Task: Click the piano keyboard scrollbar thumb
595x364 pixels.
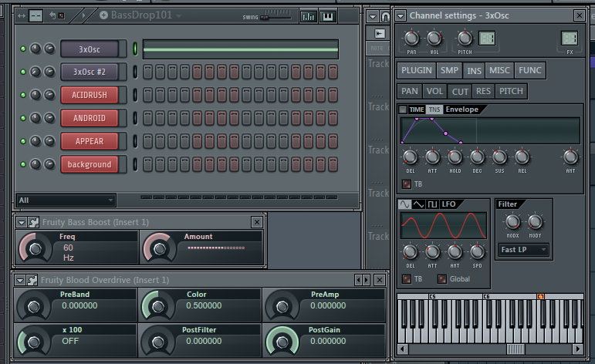Action: point(516,349)
